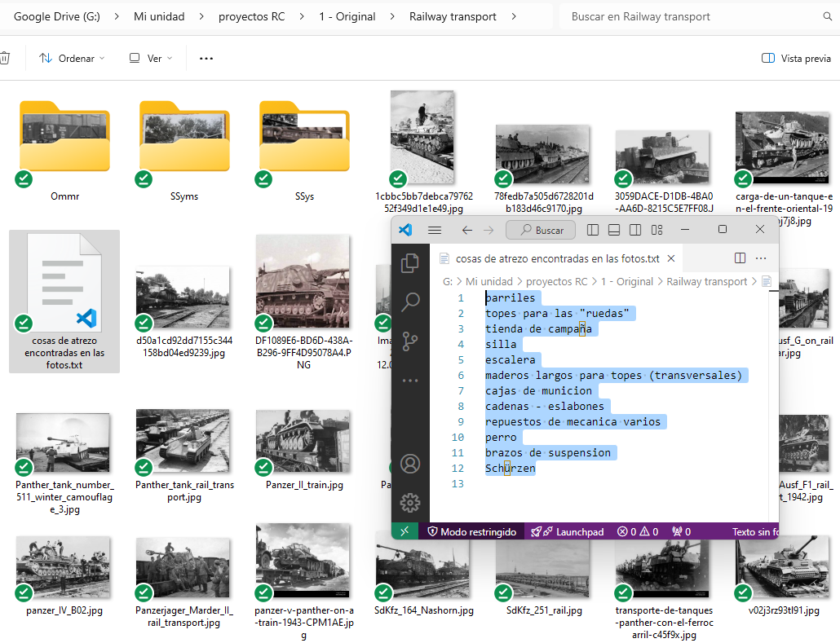Expand the Ordenar sort dropdown
The height and width of the screenshot is (643, 840).
(72, 59)
